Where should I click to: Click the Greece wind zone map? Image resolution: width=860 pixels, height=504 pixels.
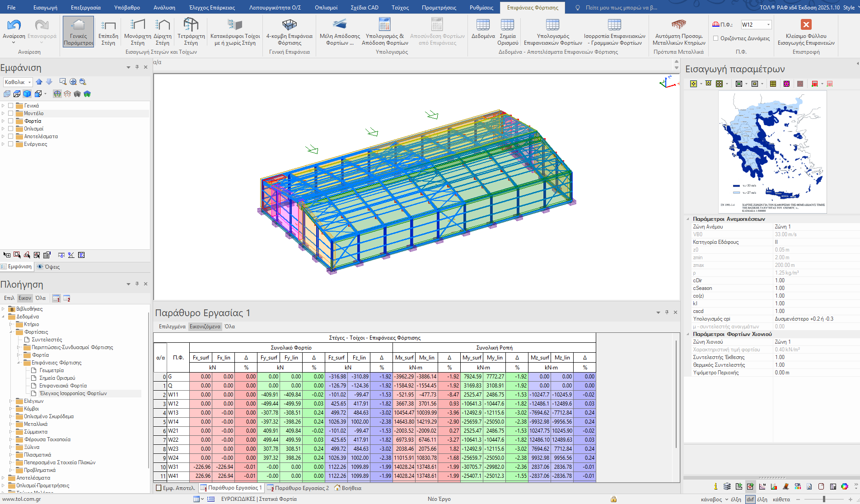(x=772, y=151)
